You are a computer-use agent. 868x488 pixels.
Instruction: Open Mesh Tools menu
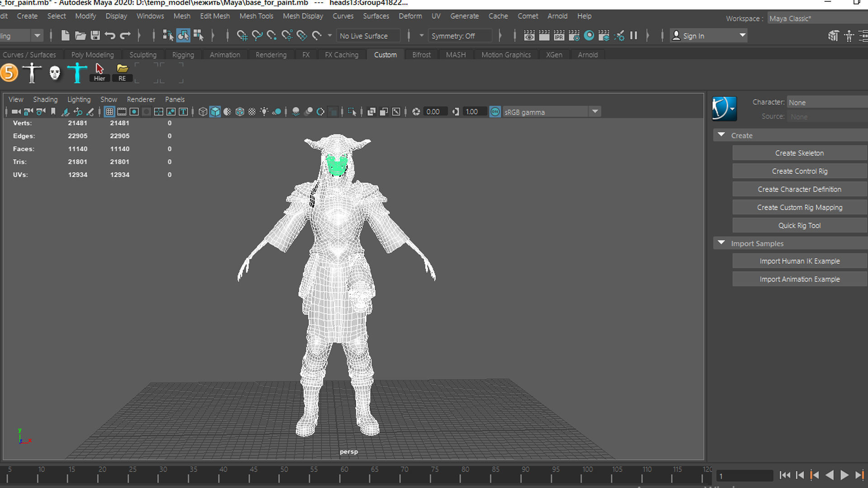coord(256,16)
